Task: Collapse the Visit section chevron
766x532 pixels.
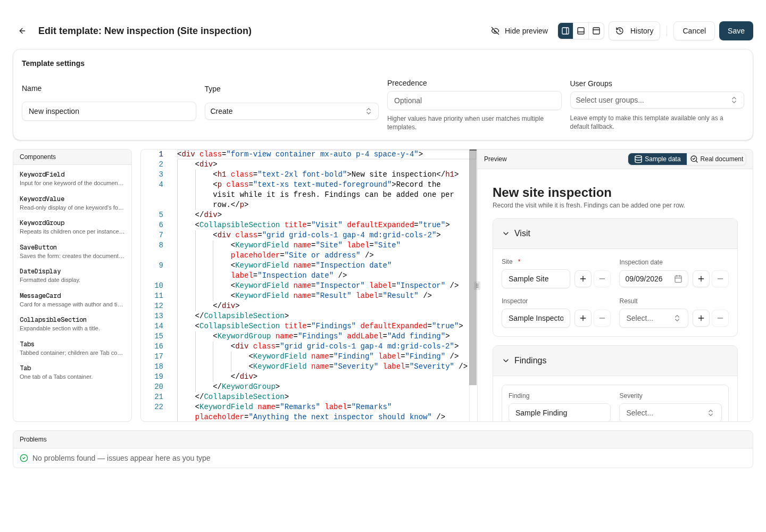Action: click(x=506, y=234)
